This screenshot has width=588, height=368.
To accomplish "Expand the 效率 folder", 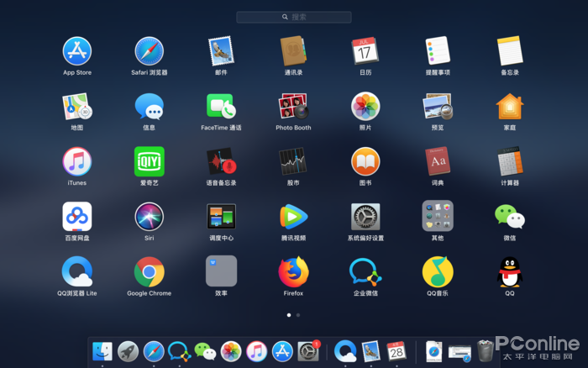I will click(x=221, y=271).
